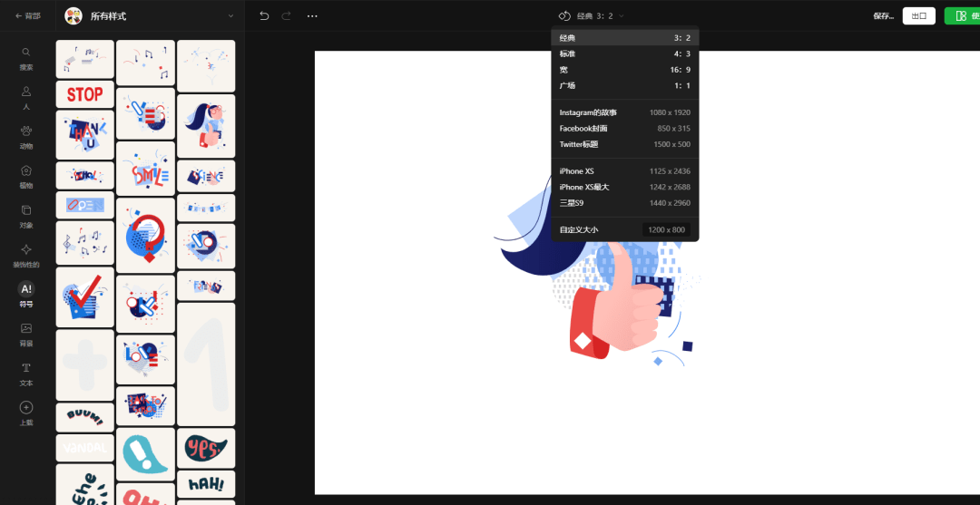Select Instagram的故事 1080 x 1920 preset
The image size is (980, 505).
625,112
